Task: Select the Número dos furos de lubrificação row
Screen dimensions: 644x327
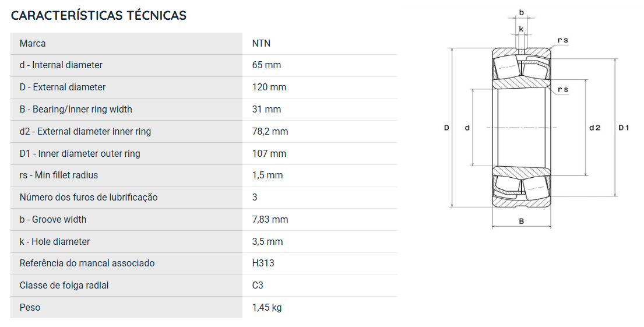Action: point(204,198)
